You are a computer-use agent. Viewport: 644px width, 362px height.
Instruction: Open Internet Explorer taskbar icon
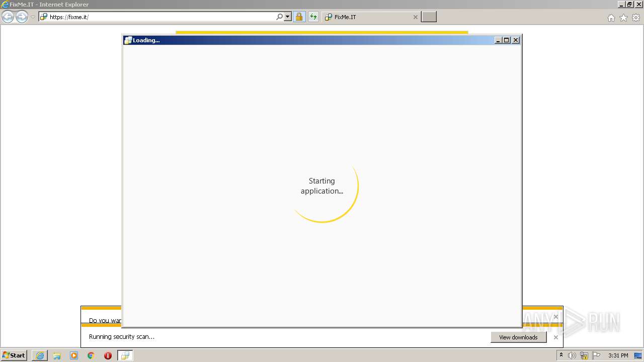[40, 355]
